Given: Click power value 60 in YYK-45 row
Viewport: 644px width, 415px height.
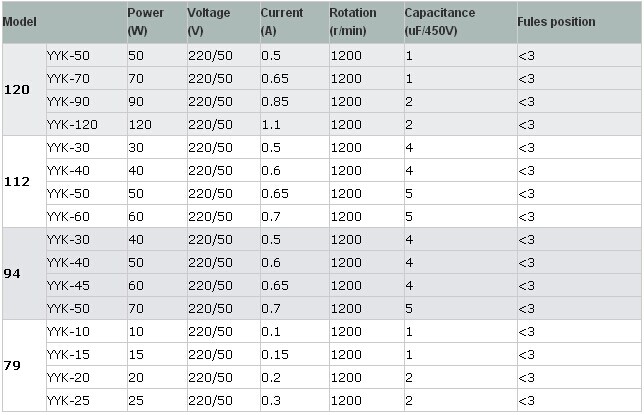Looking at the screenshot, I should (136, 286).
